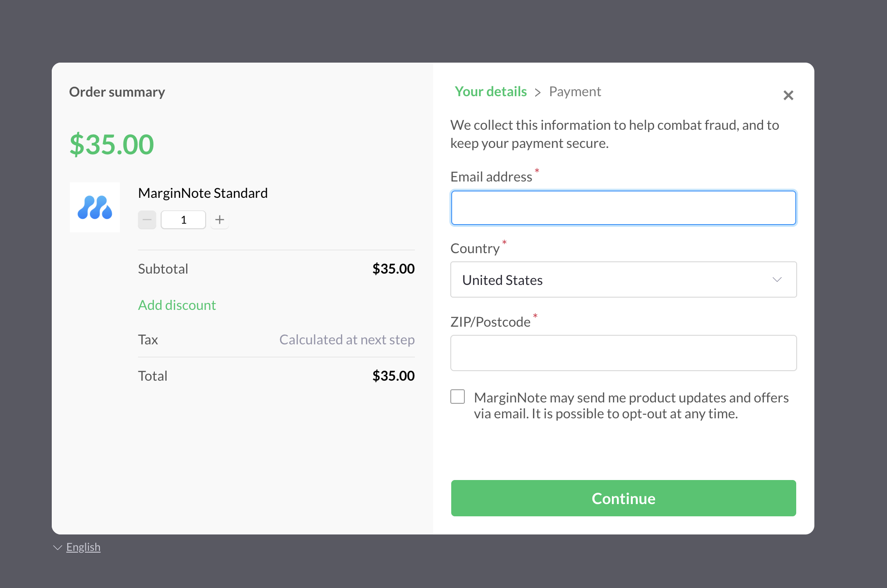This screenshot has width=887, height=588.
Task: Decrease quantity with the minus button
Action: pyautogui.click(x=147, y=220)
